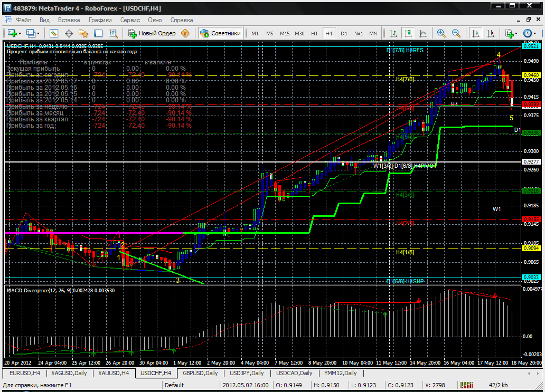Viewport: 545px width, 392px height.
Task: Click the Default profile in status bar
Action: click(174, 385)
